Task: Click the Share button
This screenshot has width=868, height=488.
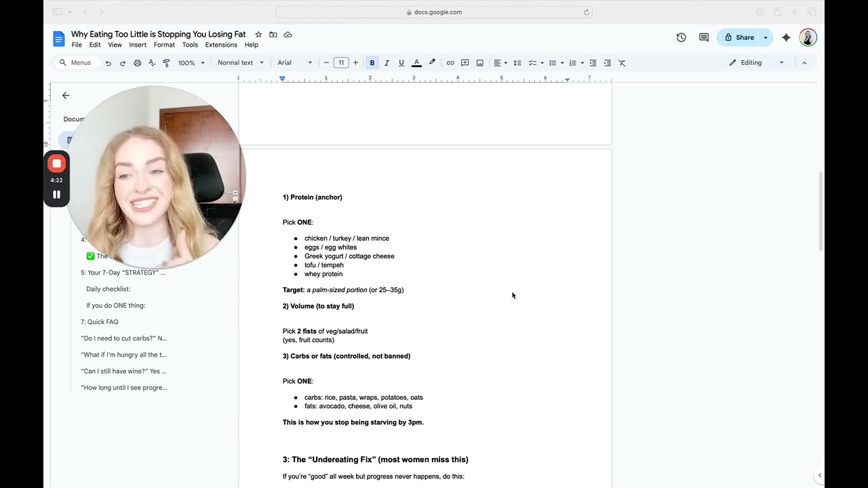Action: 738,37
